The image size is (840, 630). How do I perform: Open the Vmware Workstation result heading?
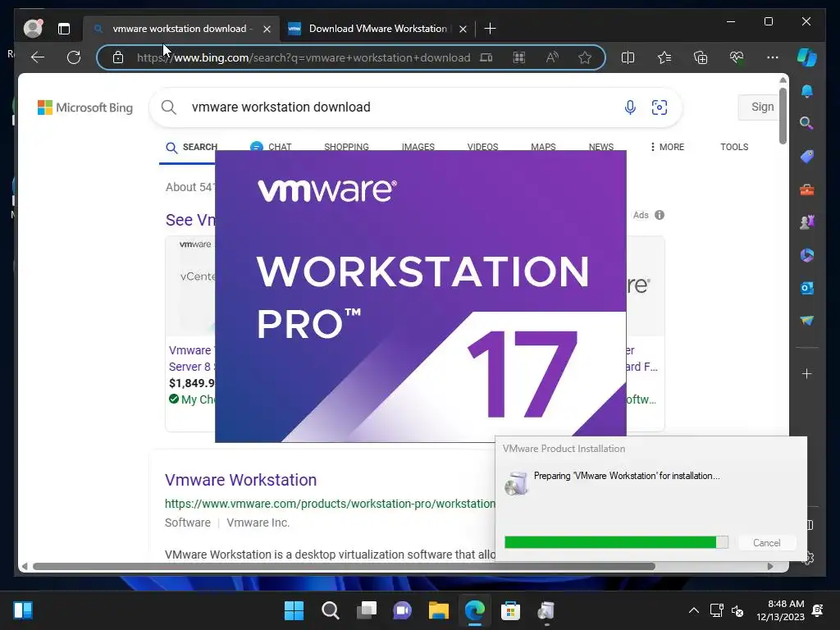coord(240,480)
